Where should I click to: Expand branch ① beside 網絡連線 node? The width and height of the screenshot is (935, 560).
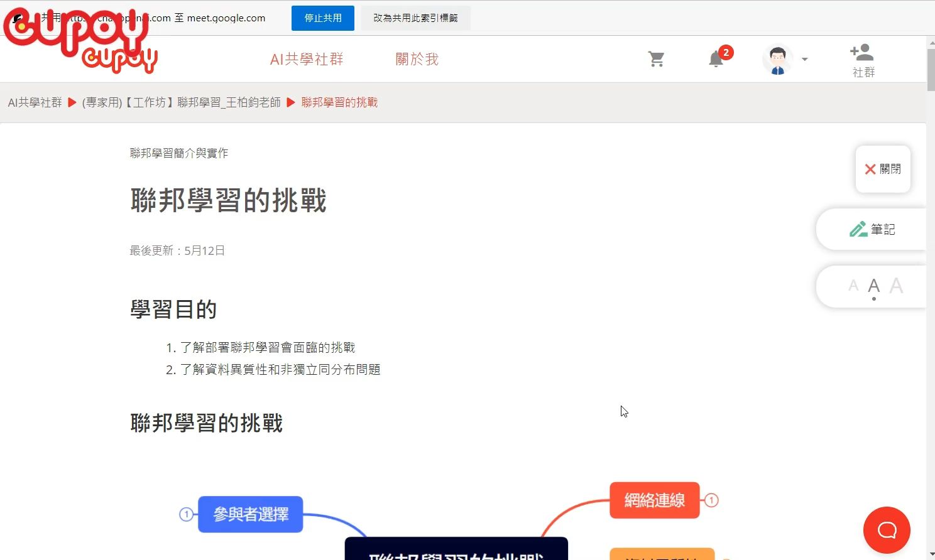point(711,500)
